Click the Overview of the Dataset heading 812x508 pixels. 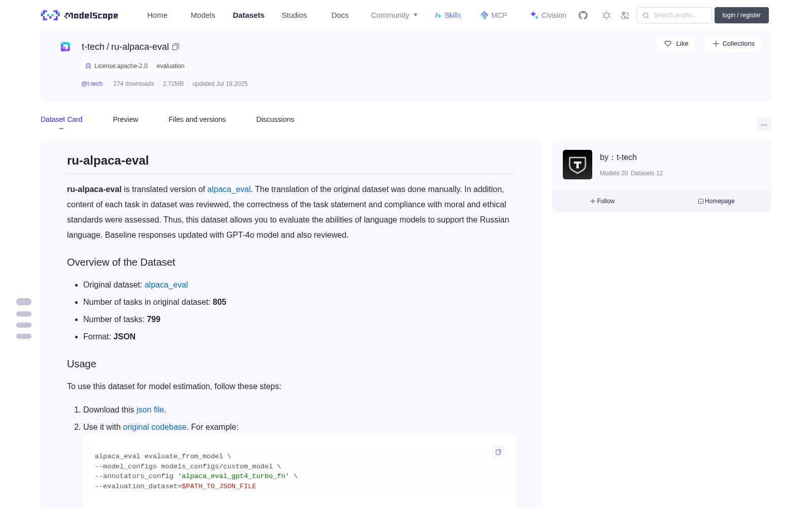121,262
